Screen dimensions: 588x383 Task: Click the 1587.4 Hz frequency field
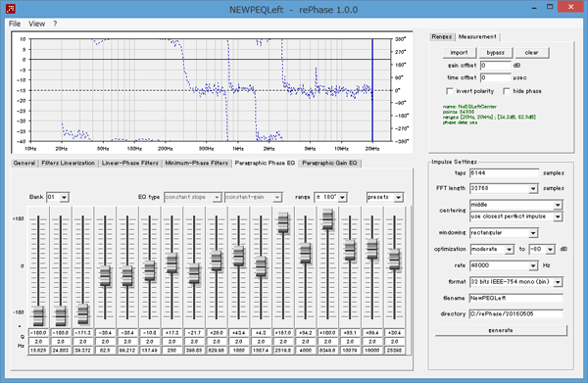click(261, 351)
